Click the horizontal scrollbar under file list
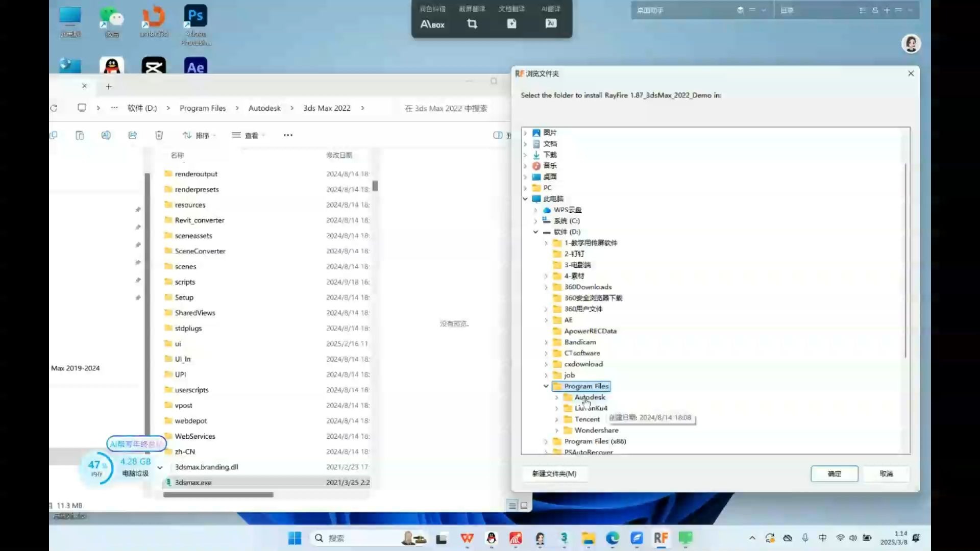Viewport: 980px width, 551px height. click(218, 494)
